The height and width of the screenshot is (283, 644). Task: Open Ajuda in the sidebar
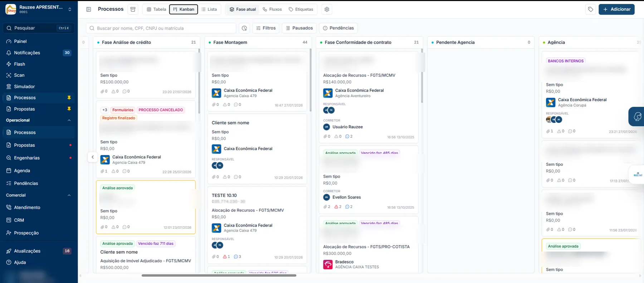(x=39, y=262)
